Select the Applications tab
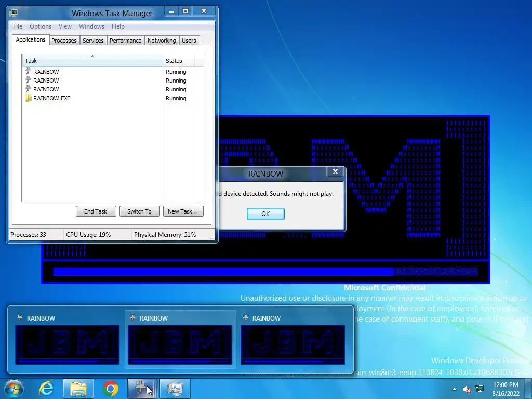The width and height of the screenshot is (532, 399). pyautogui.click(x=31, y=39)
